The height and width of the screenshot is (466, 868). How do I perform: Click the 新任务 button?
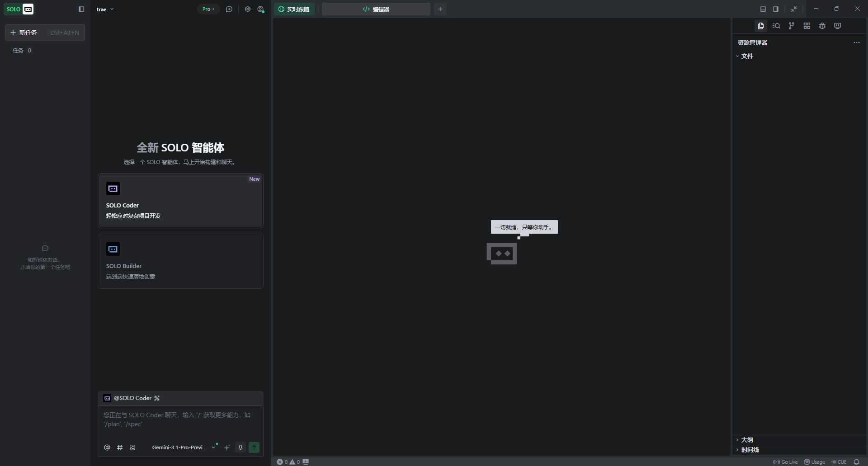45,33
